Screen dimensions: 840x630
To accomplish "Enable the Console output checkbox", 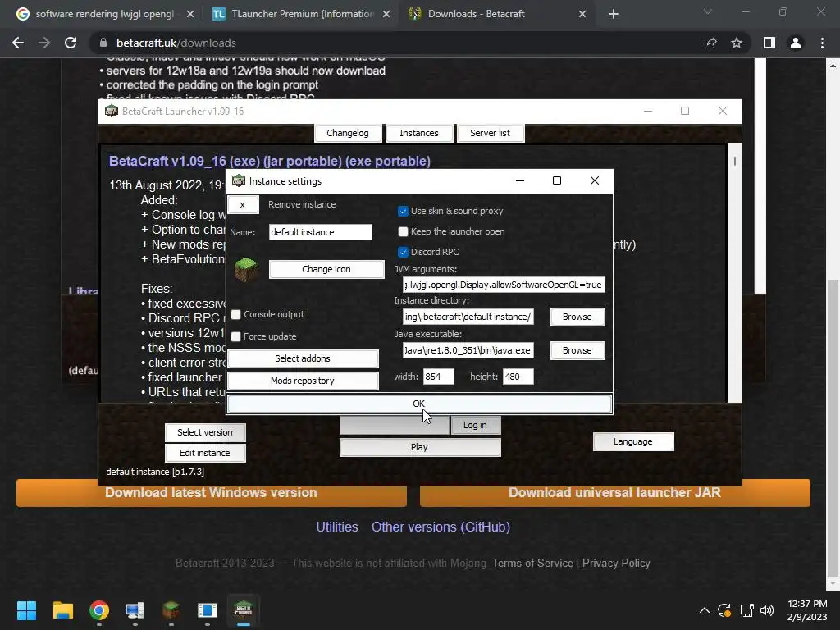I will tap(235, 314).
